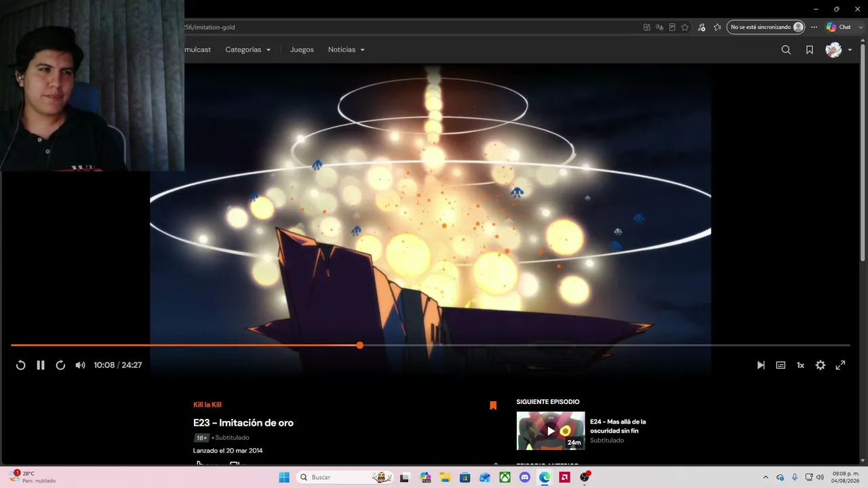
Task: Expand the Noticias dropdown menu
Action: point(347,49)
